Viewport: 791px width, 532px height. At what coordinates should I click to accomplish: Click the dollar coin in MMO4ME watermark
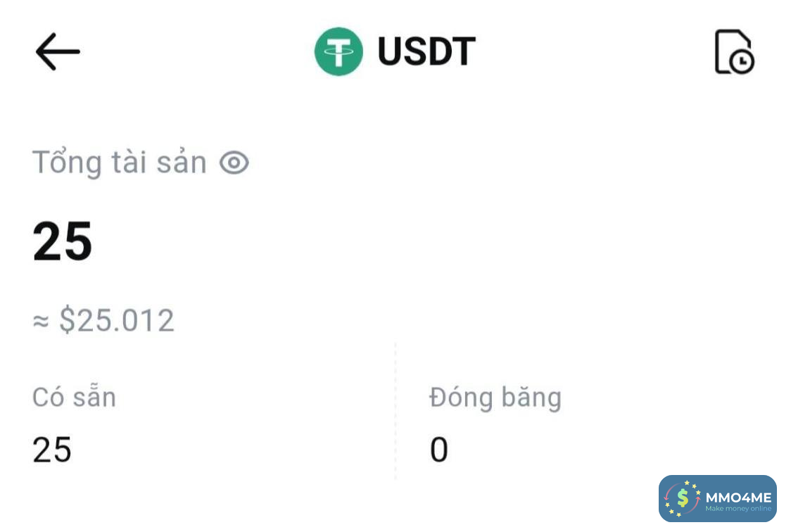coord(683,498)
